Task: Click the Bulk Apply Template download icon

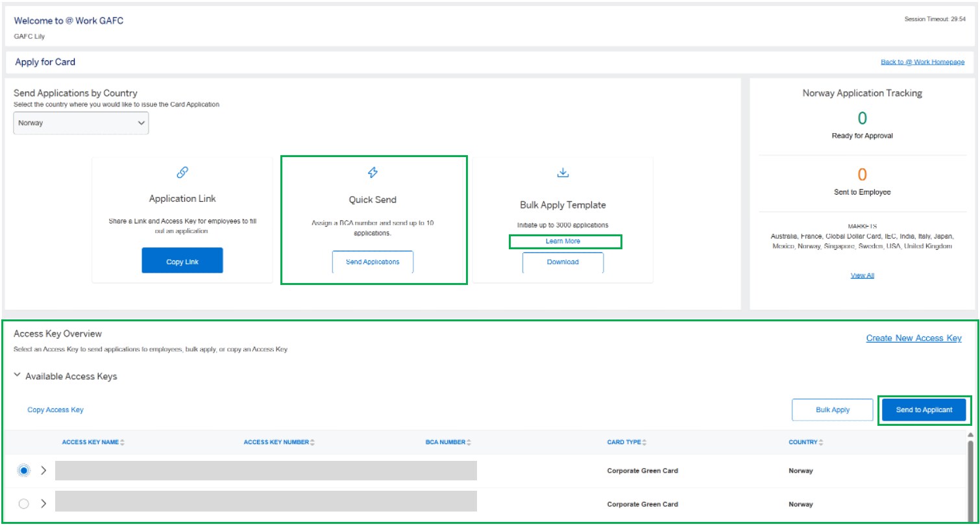Action: pyautogui.click(x=562, y=172)
